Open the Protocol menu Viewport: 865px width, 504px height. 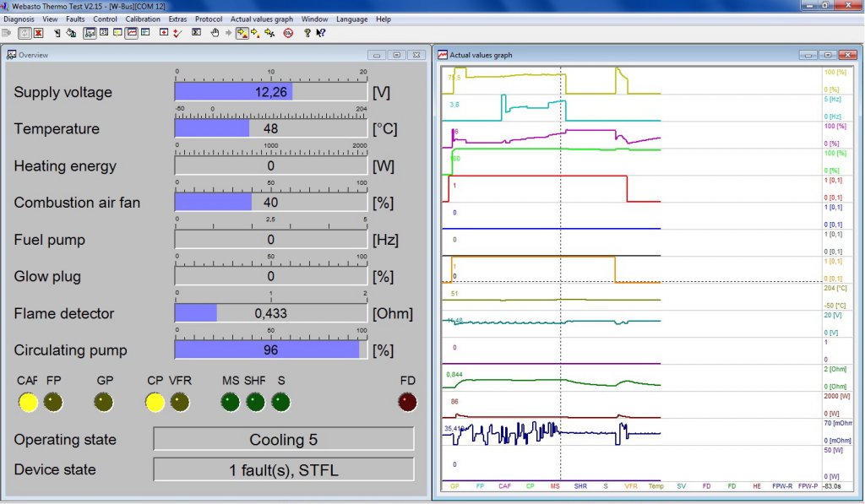click(209, 19)
